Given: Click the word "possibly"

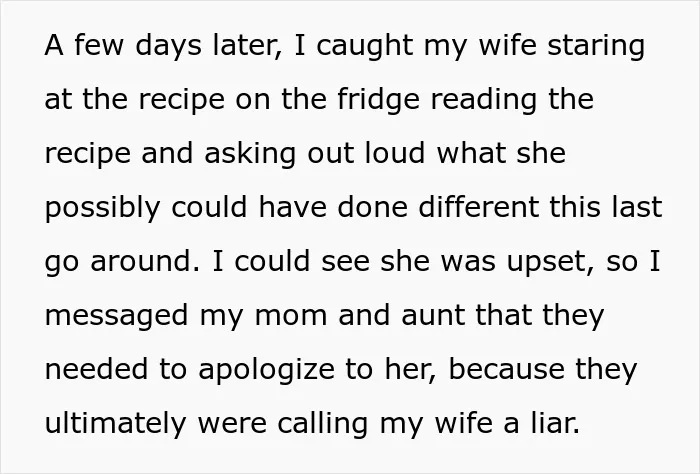Looking at the screenshot, I should pyautogui.click(x=102, y=209).
